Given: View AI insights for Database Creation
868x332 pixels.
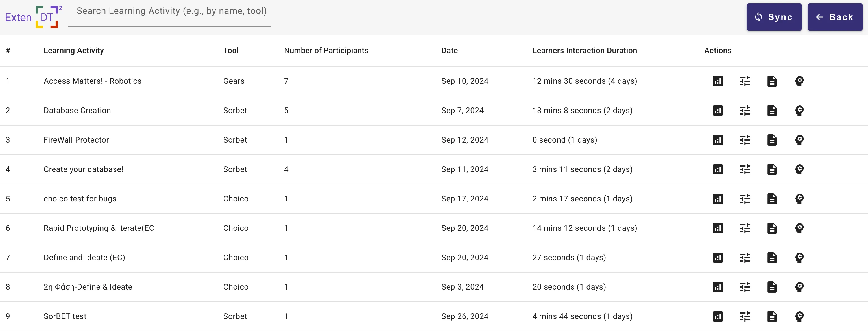Looking at the screenshot, I should 799,110.
